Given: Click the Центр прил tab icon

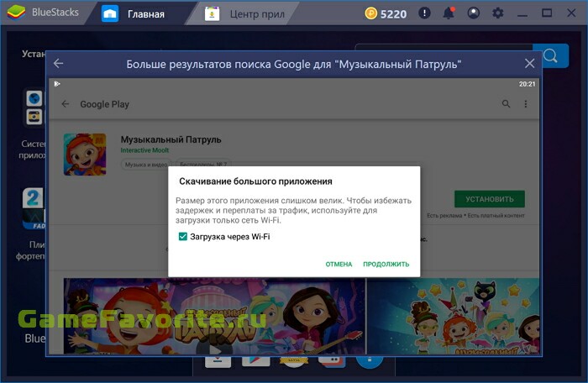Looking at the screenshot, I should coord(212,14).
